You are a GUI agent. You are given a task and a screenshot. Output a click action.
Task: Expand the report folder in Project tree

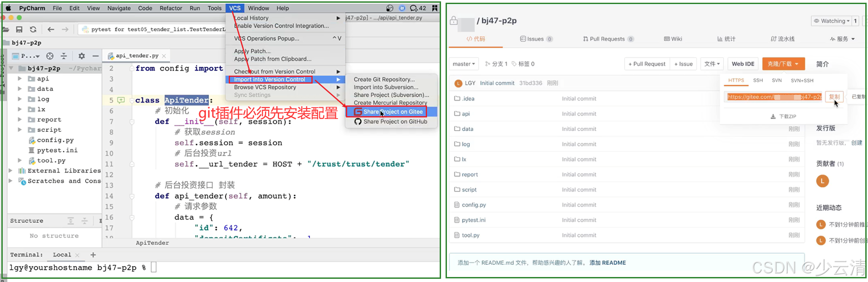pos(20,119)
